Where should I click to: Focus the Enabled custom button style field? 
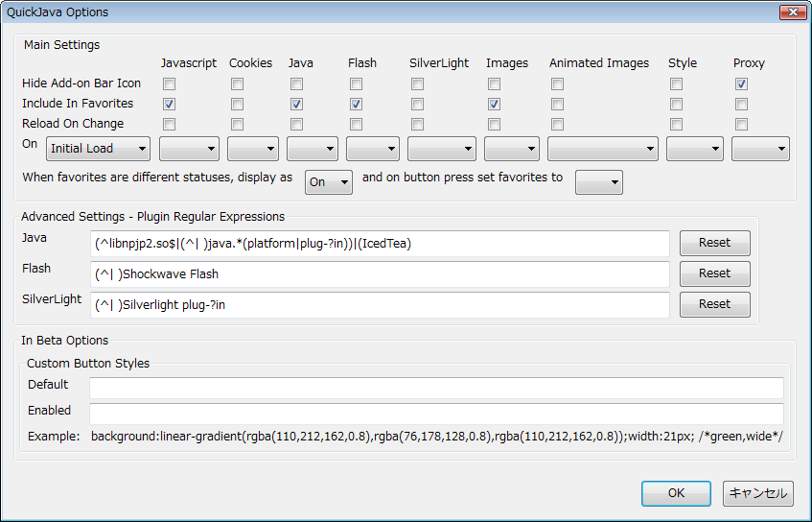[436, 414]
